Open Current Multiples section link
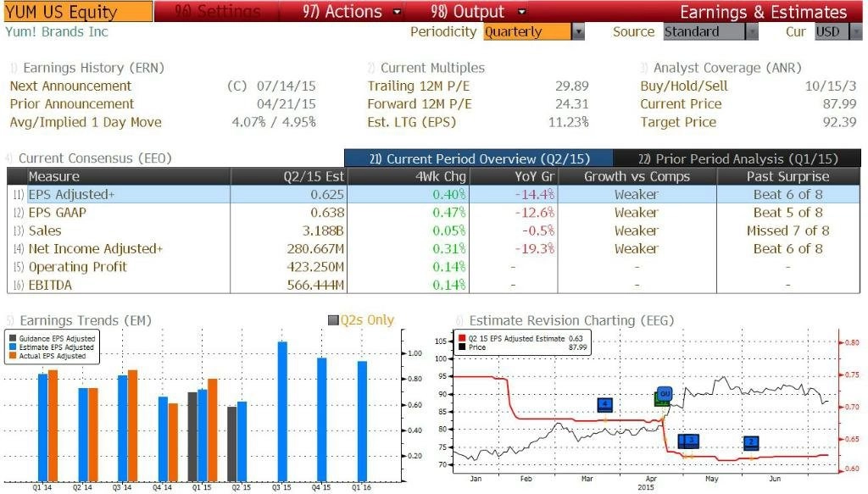Viewport: 868px width, 494px height. tap(426, 68)
